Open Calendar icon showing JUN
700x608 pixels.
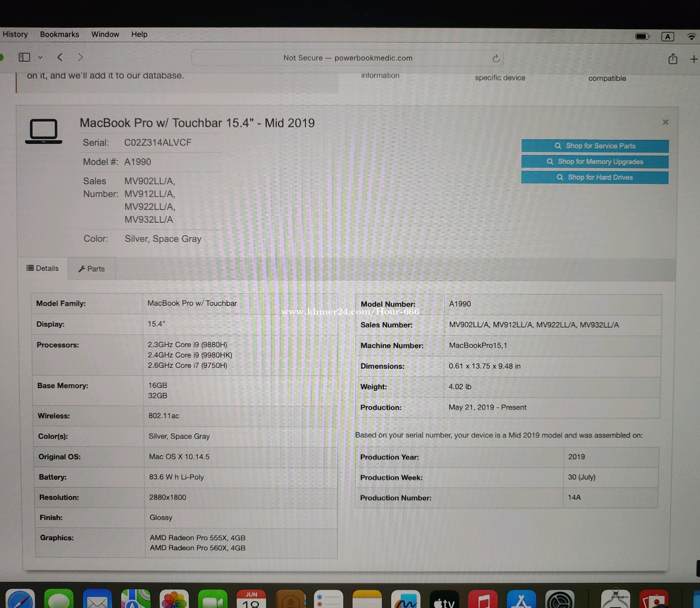[x=251, y=599]
